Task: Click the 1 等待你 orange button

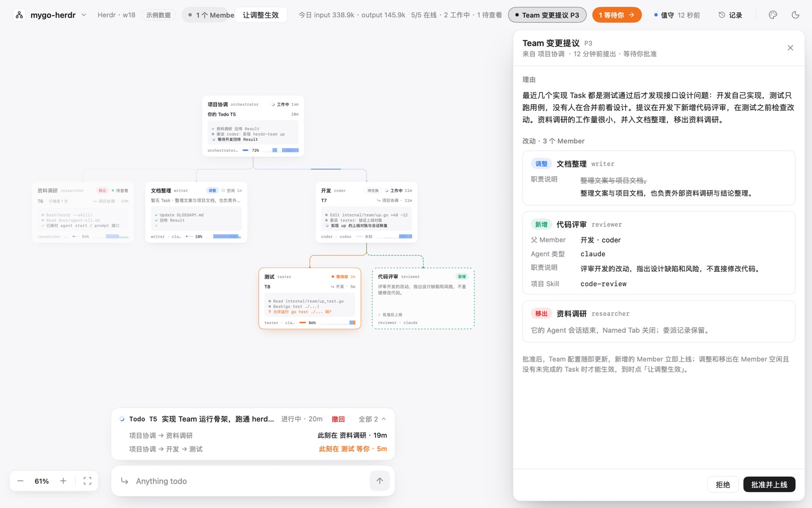Action: [617, 15]
